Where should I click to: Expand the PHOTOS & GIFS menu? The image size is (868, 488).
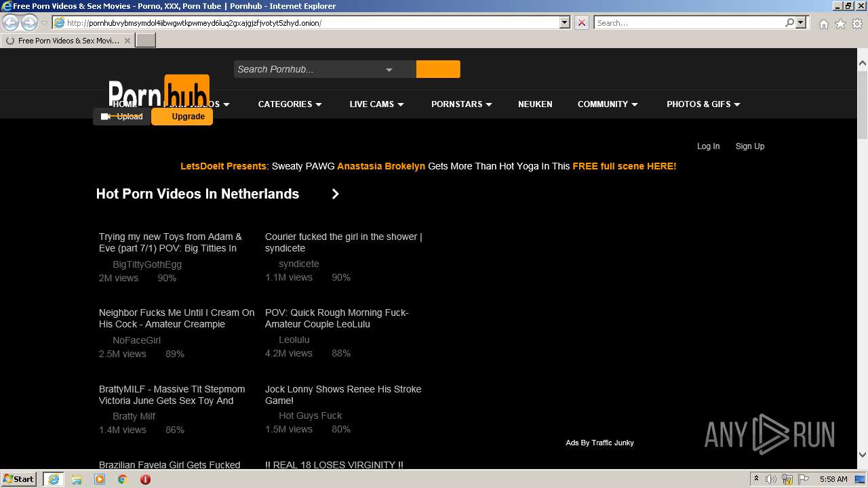(703, 104)
